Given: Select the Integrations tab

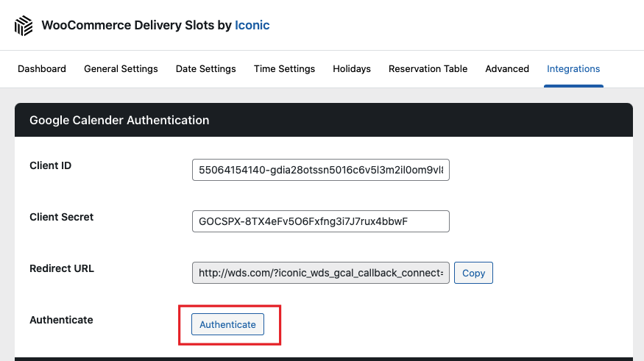Looking at the screenshot, I should (573, 69).
